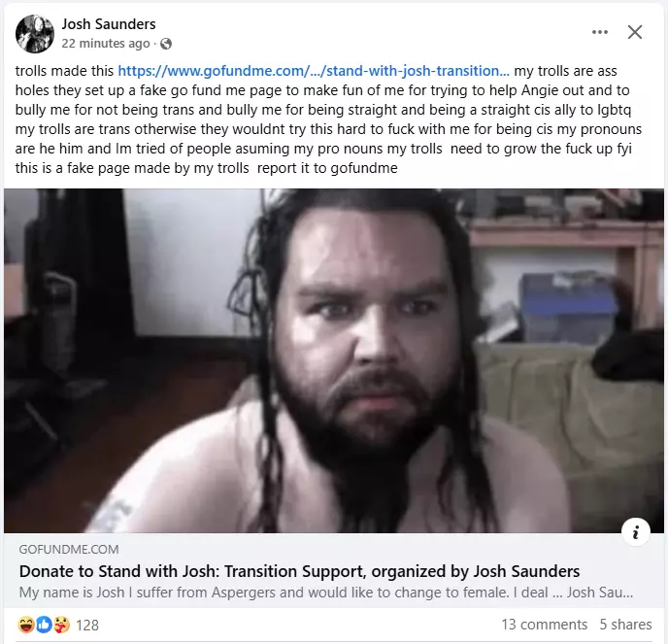
Task: Click the GOFUNDME.COM source label
Action: tap(69, 550)
